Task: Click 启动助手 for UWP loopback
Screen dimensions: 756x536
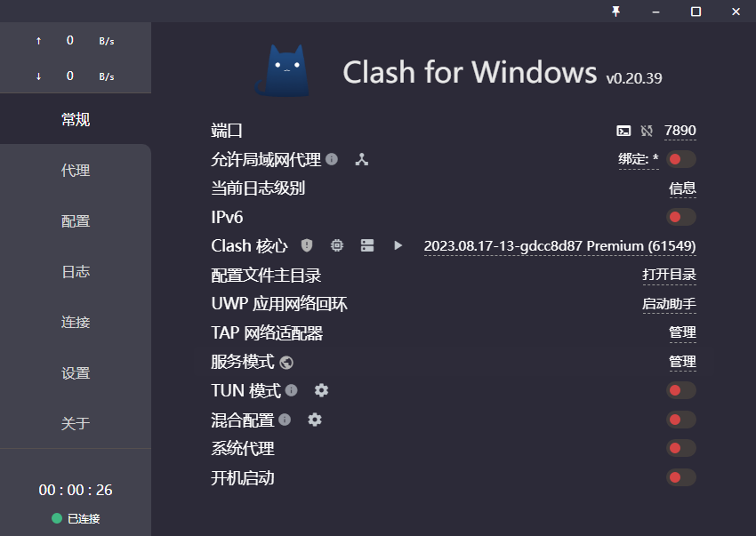Action: click(669, 304)
